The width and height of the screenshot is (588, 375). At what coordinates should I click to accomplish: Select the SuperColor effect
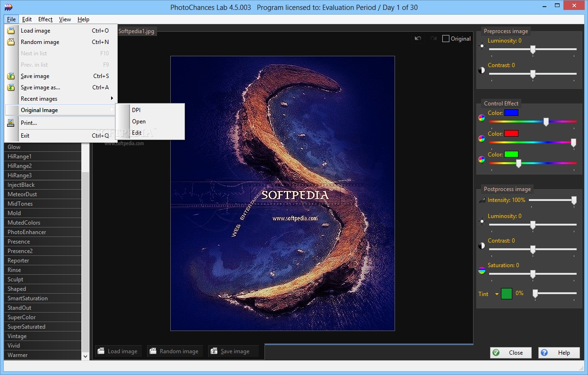[x=43, y=317]
